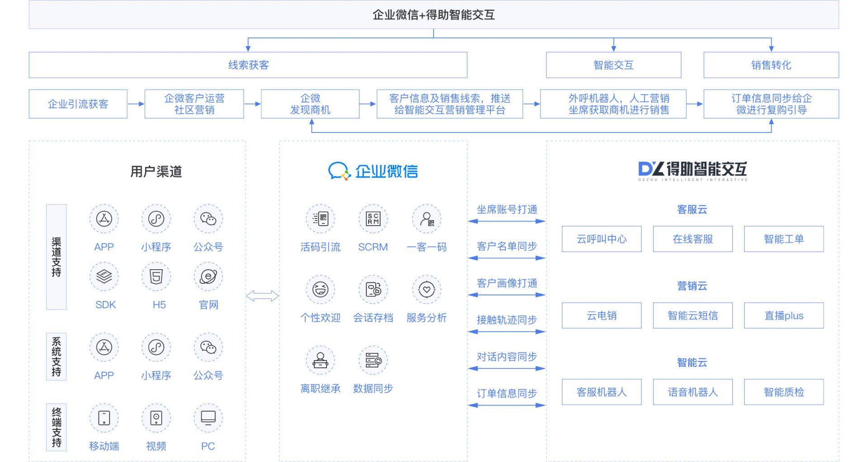Click the 企业引流获客 step box

pyautogui.click(x=78, y=104)
